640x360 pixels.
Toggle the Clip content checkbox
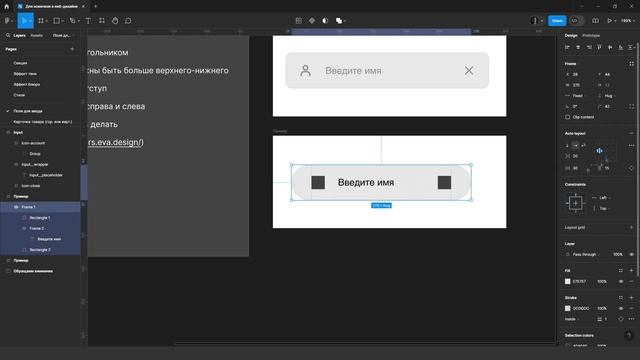567,117
